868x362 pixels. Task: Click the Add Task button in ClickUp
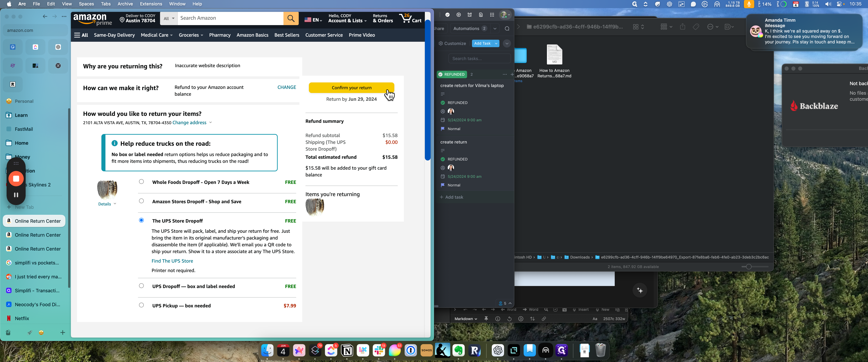(x=482, y=43)
